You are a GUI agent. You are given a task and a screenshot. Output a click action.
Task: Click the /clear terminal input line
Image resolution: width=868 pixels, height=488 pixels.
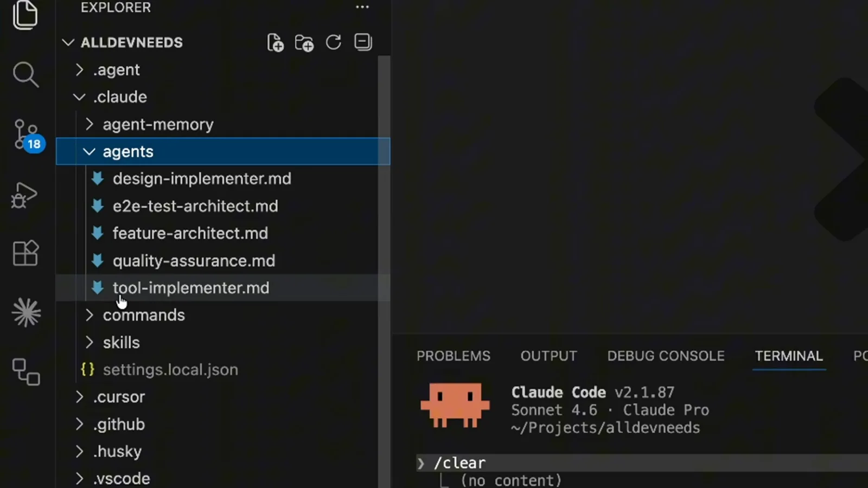click(642, 463)
